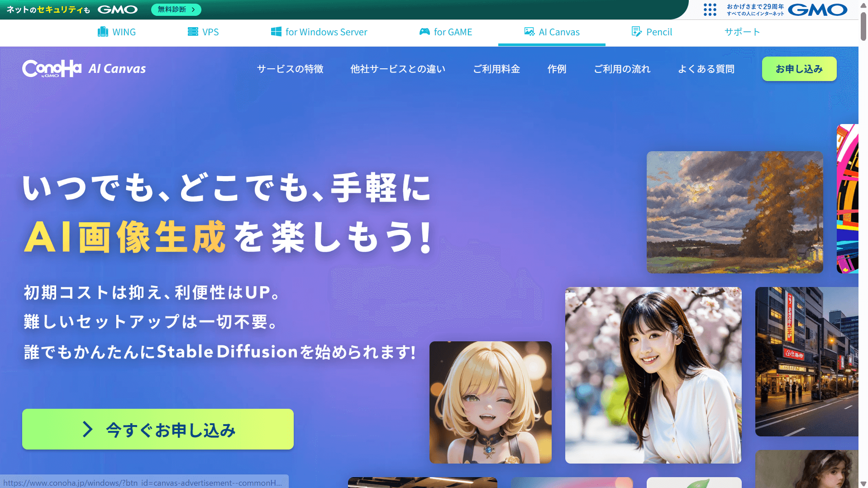View the night city street thumbnail
The width and height of the screenshot is (868, 488).
806,362
